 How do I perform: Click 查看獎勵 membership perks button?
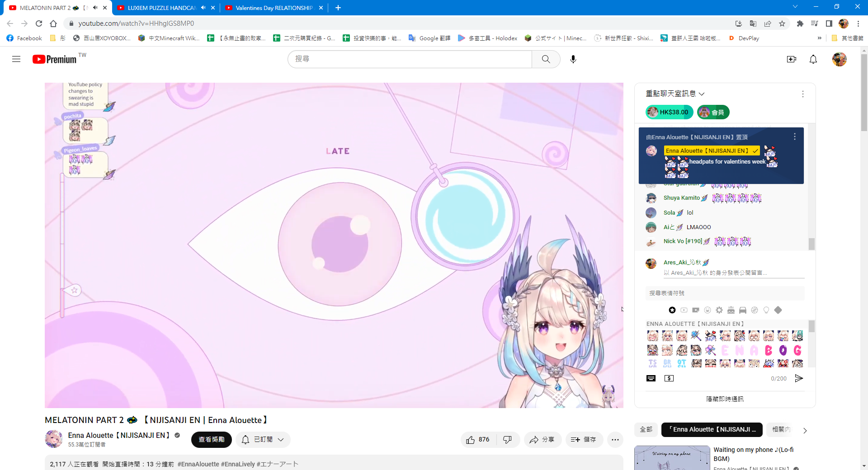point(212,440)
